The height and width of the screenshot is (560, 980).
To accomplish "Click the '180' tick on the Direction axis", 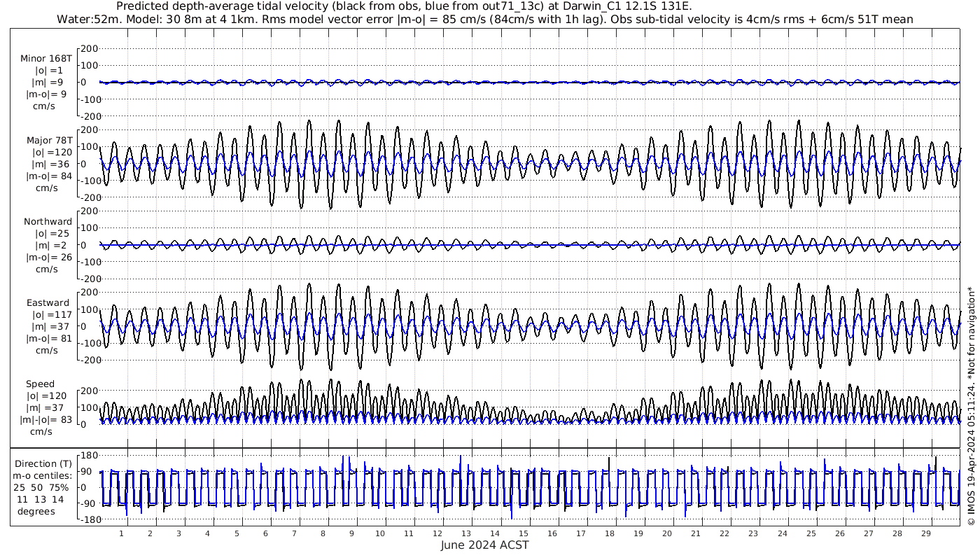I will coord(87,456).
